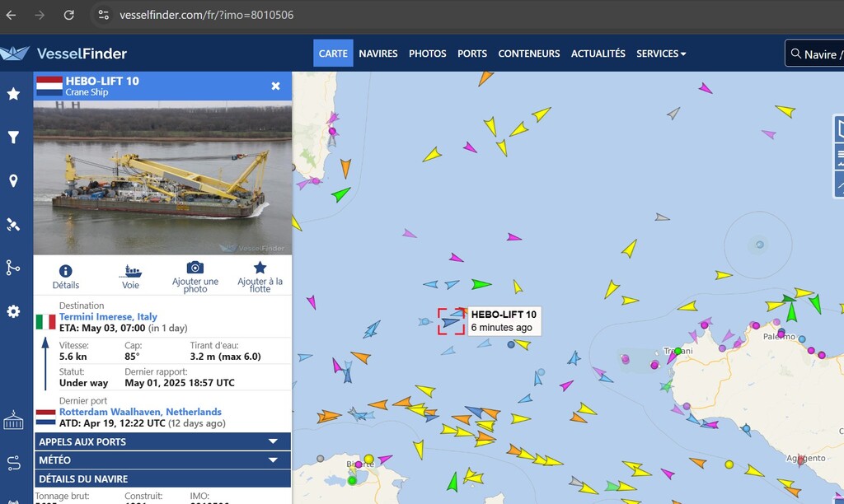Open the route branch icon in sidebar
The image size is (844, 504).
click(13, 268)
